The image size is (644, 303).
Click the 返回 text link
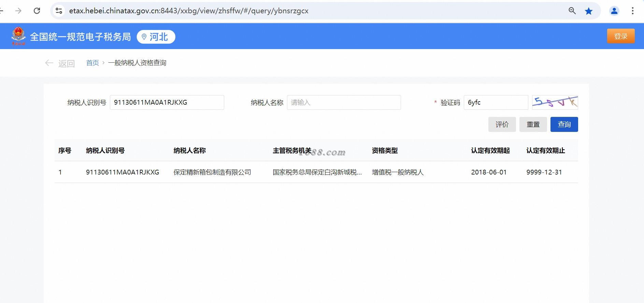pyautogui.click(x=67, y=63)
